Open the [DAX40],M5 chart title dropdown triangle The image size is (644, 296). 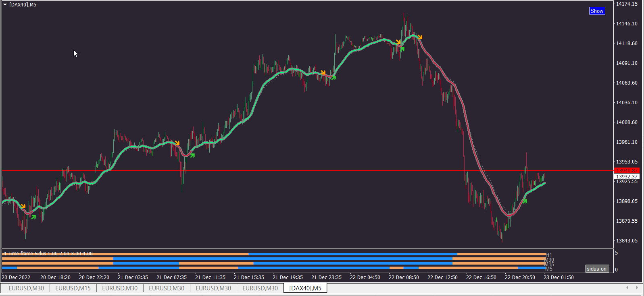pyautogui.click(x=5, y=5)
